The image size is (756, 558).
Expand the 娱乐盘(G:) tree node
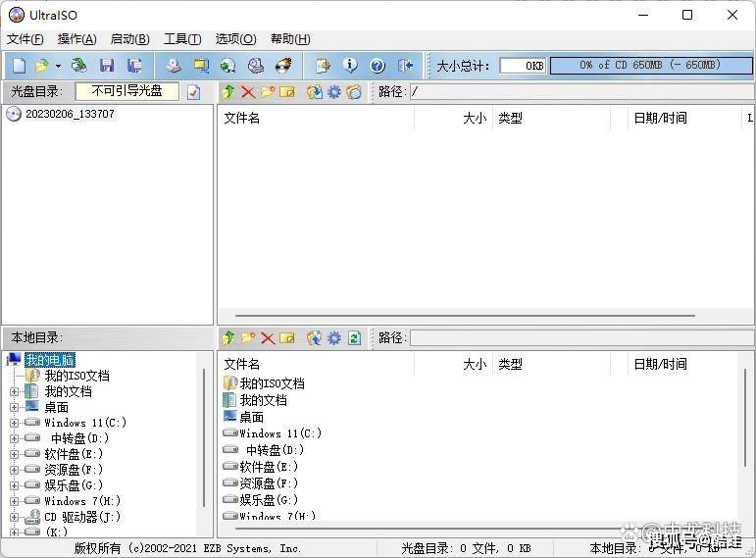(14, 485)
